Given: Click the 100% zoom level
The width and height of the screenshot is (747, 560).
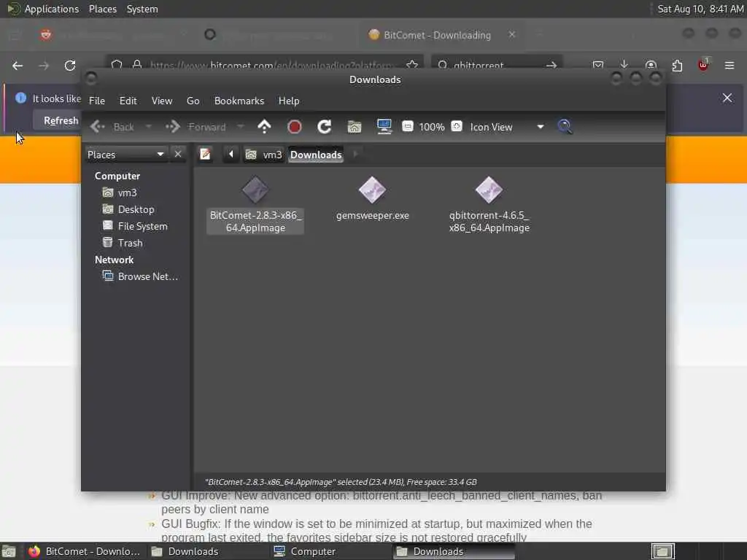Looking at the screenshot, I should click(432, 127).
